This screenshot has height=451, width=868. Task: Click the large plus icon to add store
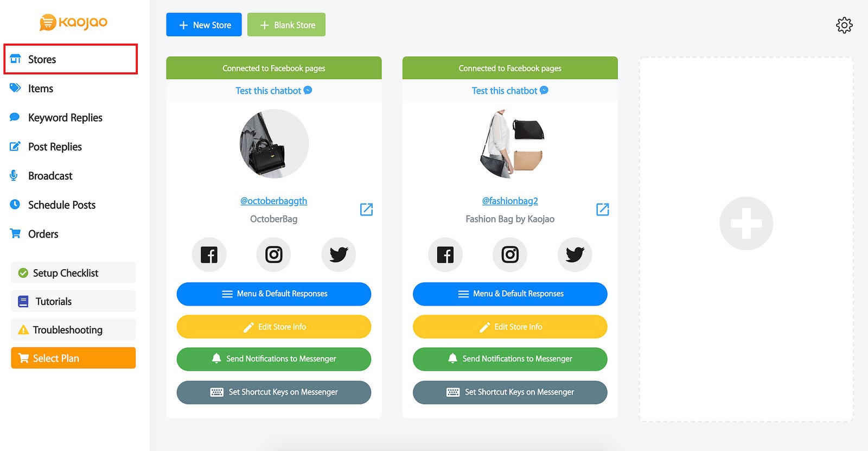(x=746, y=223)
